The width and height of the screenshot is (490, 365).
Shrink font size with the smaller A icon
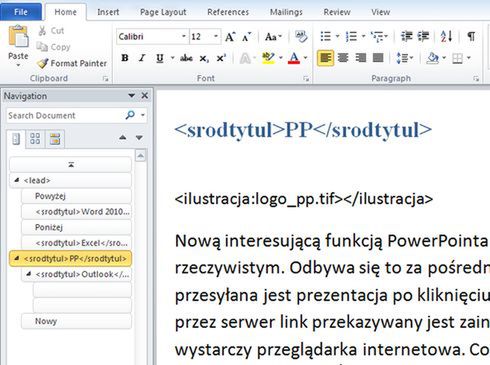[x=246, y=37]
